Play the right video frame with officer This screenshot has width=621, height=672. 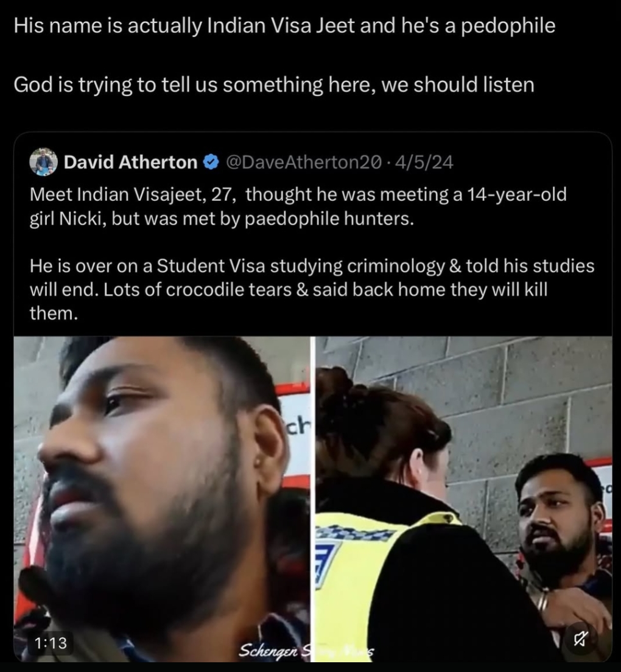(464, 499)
